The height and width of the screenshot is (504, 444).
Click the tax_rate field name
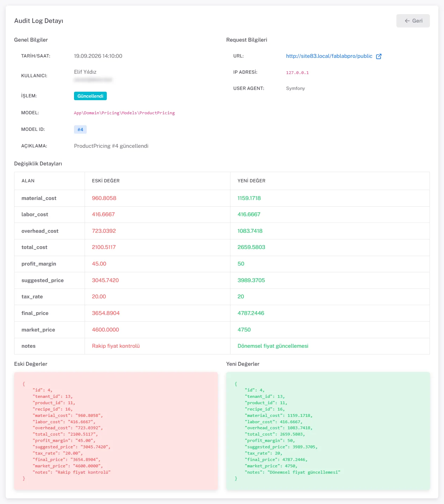point(32,297)
